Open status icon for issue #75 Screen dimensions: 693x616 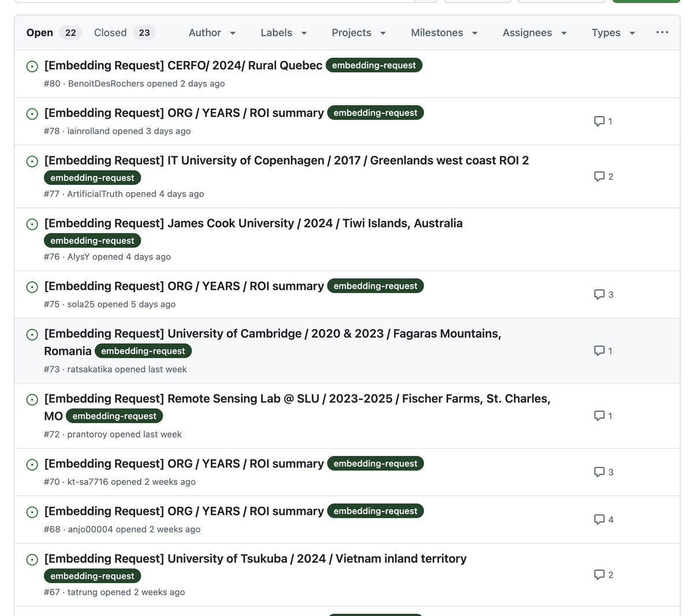point(32,287)
